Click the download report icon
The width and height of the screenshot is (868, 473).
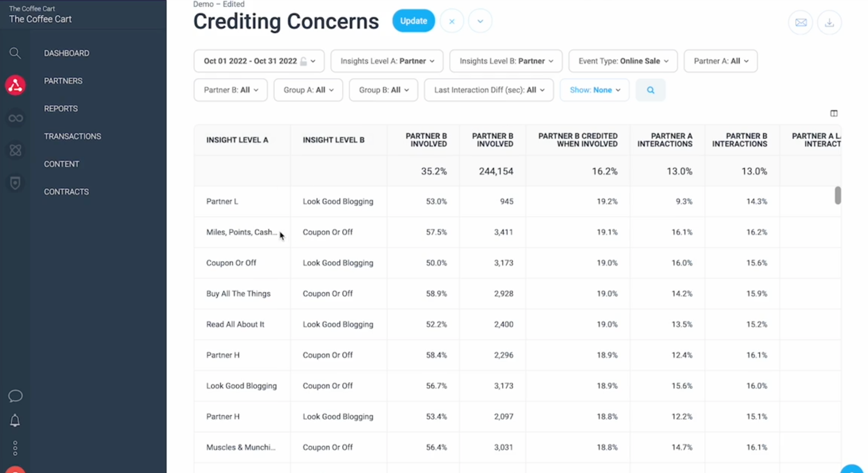(x=829, y=22)
